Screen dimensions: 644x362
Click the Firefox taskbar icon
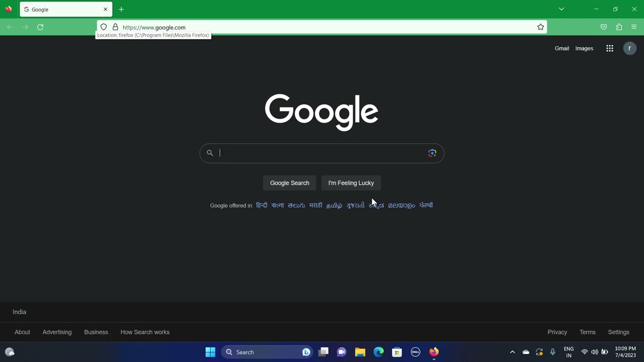coord(434,352)
